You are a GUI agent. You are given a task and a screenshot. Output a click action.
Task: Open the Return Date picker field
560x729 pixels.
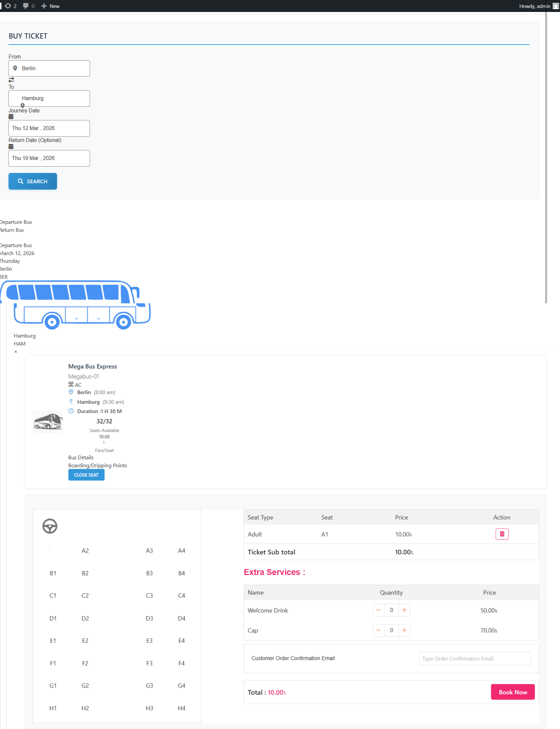49,158
